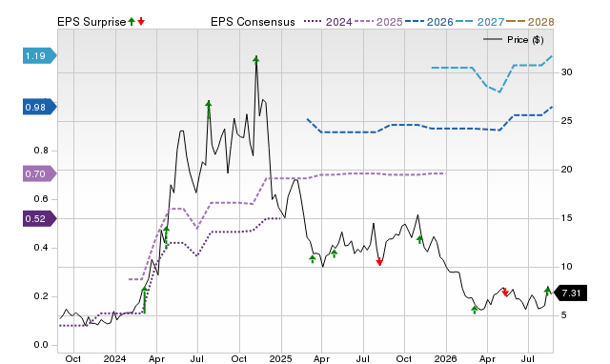The image size is (610, 364).
Task: Select the green surprise arrow at the July 2024 price spike
Action: coord(209,110)
